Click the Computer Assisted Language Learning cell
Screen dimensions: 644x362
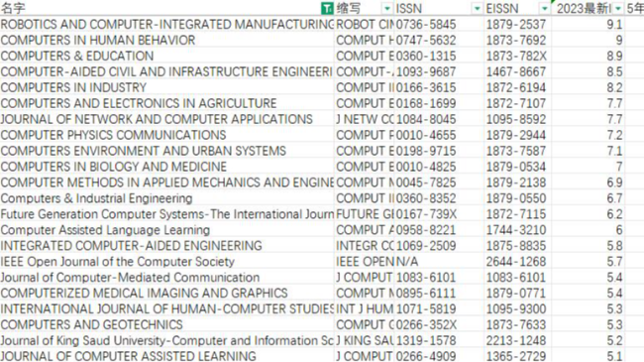(x=166, y=230)
